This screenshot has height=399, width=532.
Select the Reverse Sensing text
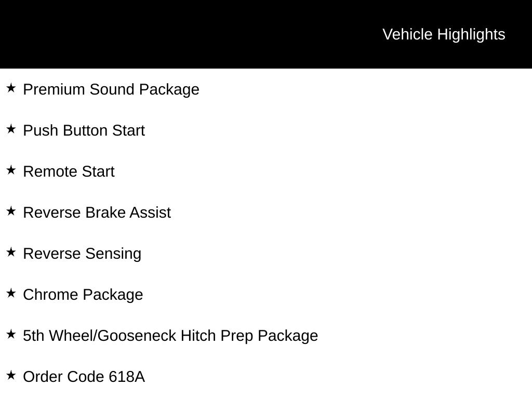pyautogui.click(x=82, y=254)
